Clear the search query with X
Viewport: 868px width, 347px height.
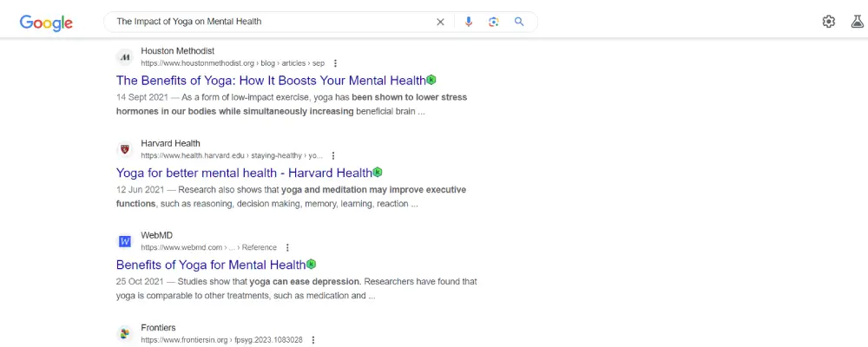441,23
